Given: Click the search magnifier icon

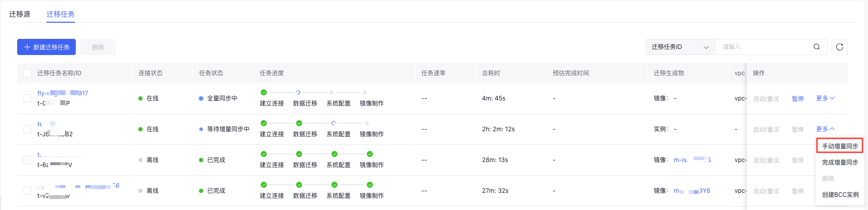Looking at the screenshot, I should click(816, 47).
